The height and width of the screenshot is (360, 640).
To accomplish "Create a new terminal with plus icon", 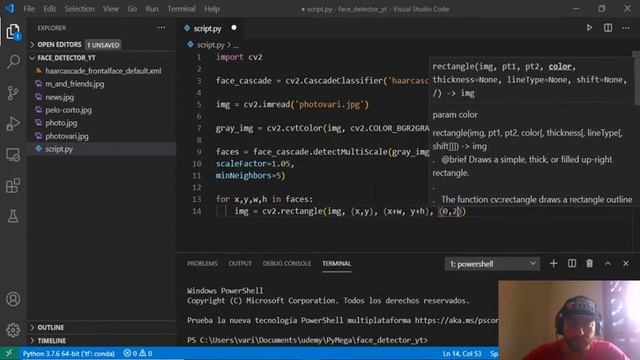I will 553,264.
